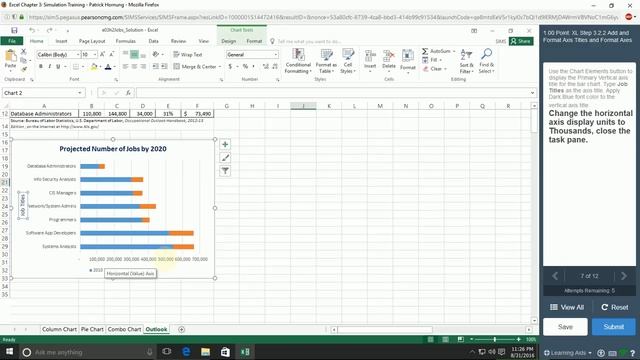Open the File tab
The height and width of the screenshot is (360, 640).
click(x=12, y=41)
